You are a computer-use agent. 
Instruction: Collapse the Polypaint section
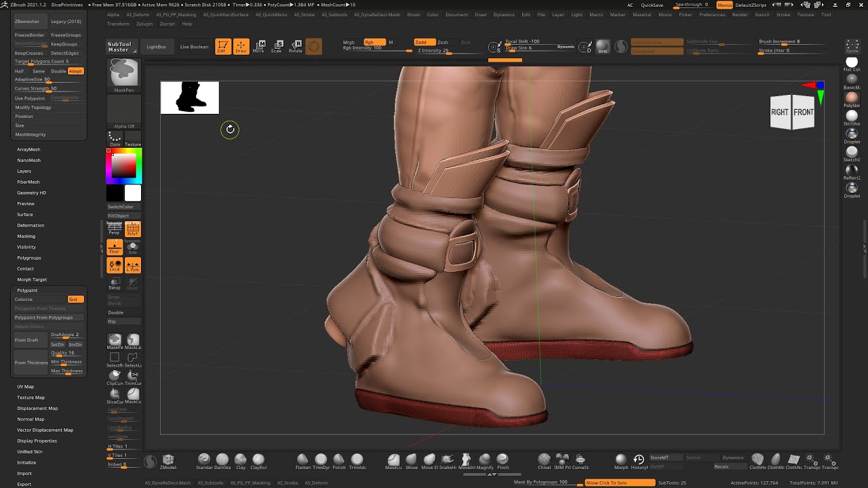click(x=27, y=290)
